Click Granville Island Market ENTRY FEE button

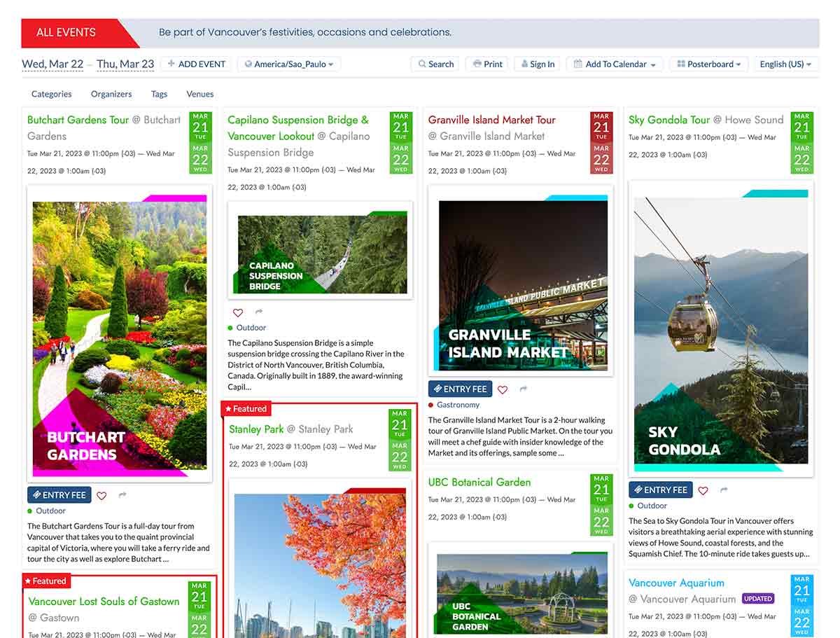[460, 389]
